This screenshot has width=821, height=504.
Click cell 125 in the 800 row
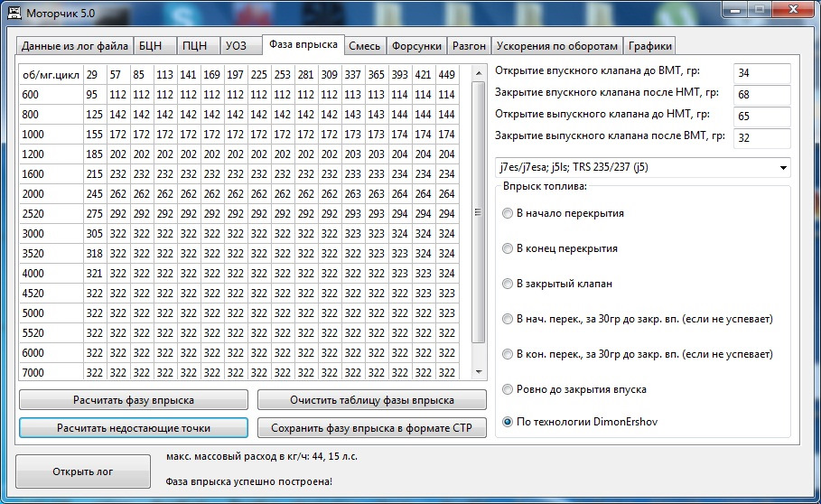click(x=96, y=115)
